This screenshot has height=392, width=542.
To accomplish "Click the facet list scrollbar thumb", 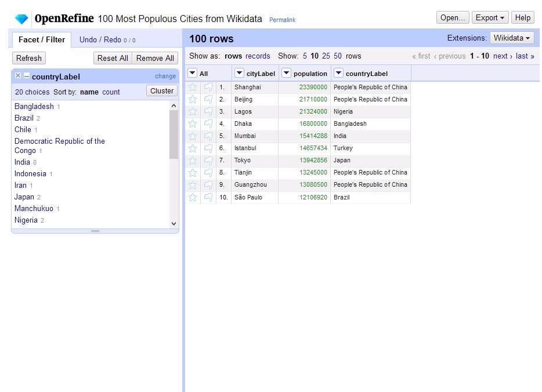I will (x=174, y=135).
